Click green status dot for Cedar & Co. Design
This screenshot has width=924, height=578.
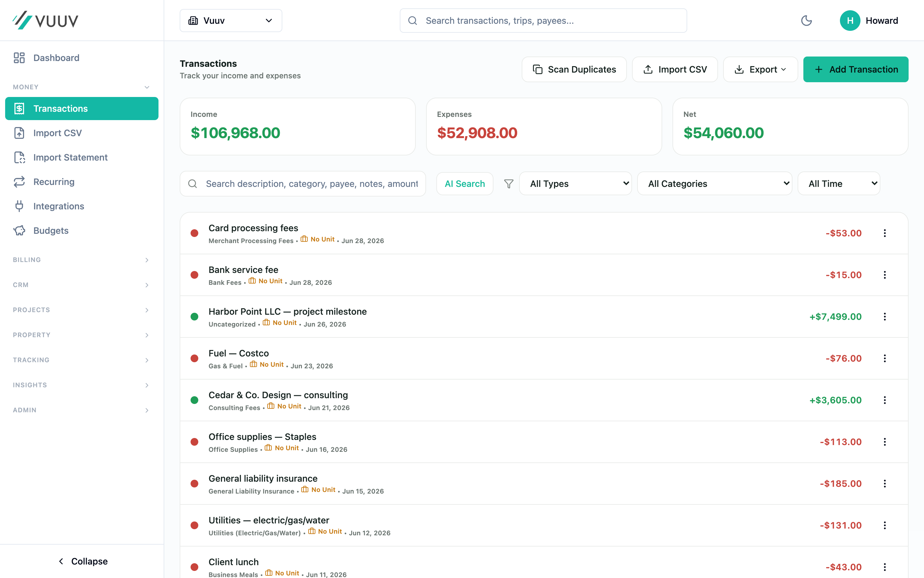click(x=194, y=400)
